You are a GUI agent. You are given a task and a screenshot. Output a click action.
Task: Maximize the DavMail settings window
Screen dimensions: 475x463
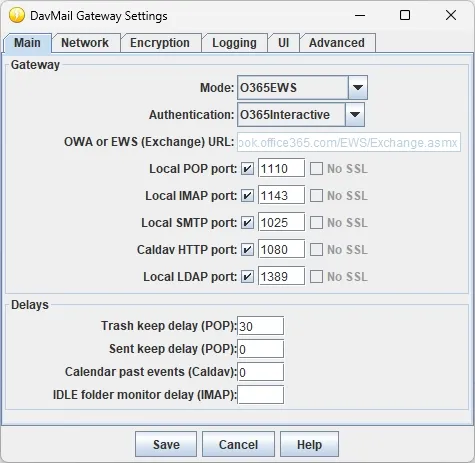405,15
